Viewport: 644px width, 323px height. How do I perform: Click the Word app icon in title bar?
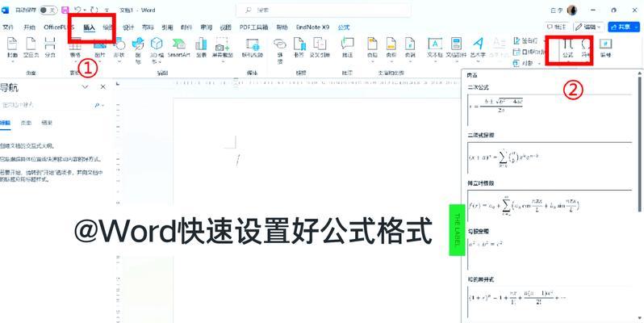click(6, 10)
